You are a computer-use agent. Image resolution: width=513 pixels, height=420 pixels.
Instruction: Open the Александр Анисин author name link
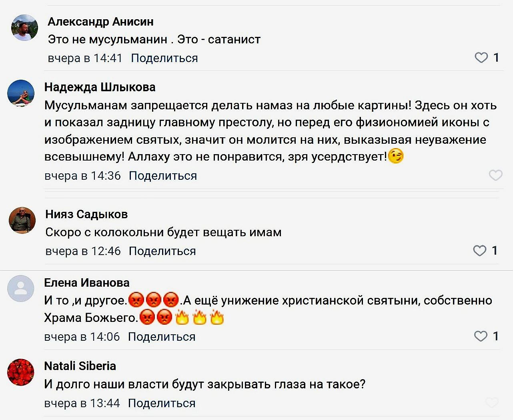[x=100, y=22]
